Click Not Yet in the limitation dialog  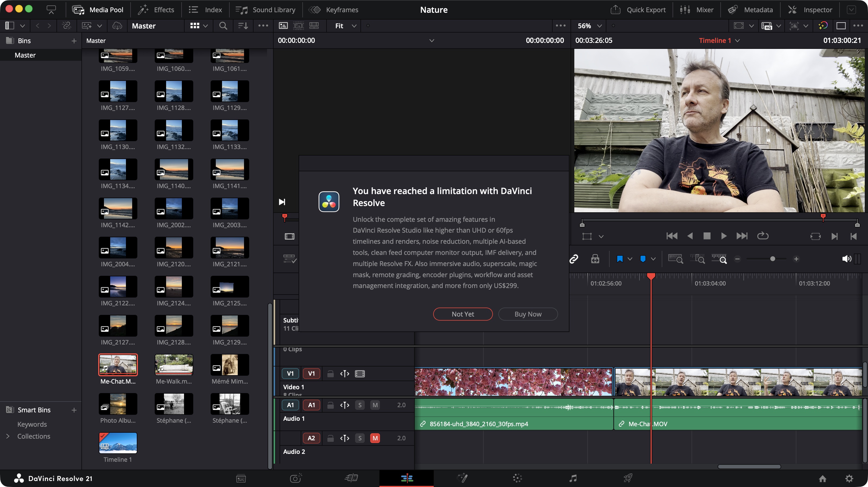click(x=463, y=314)
